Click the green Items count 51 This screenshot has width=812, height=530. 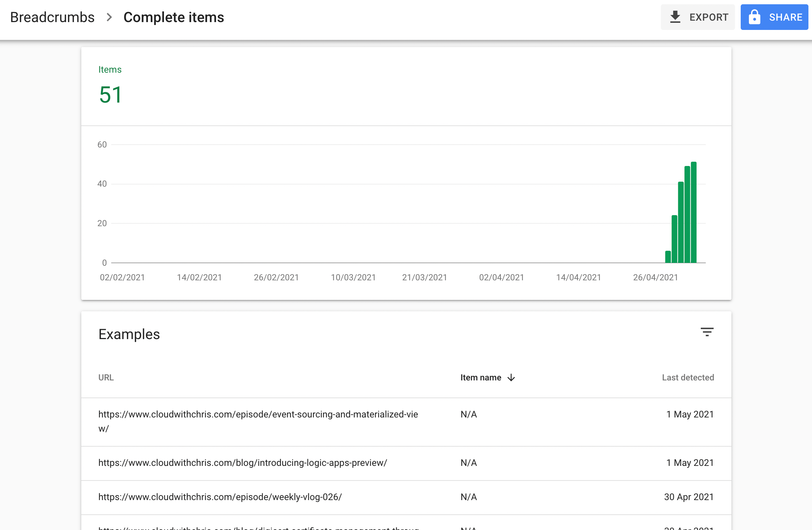point(110,95)
